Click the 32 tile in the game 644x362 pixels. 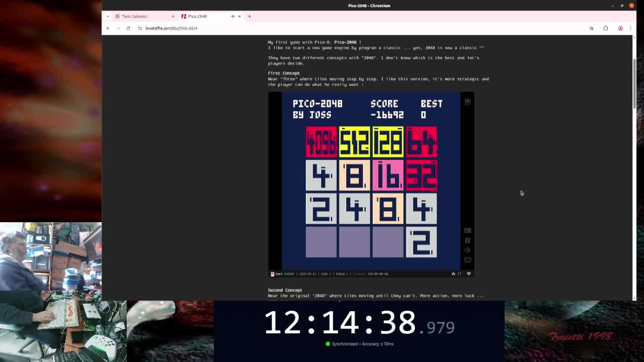[421, 175]
